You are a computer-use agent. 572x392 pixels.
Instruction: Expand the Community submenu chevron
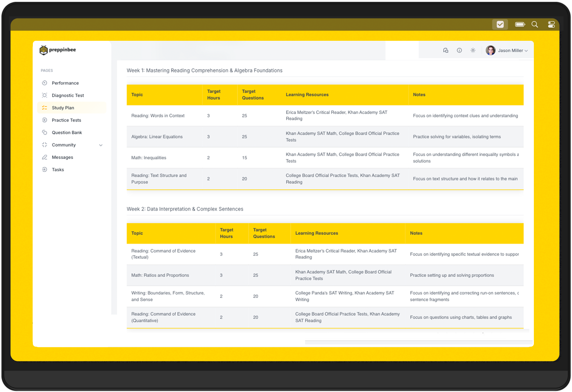(x=101, y=145)
